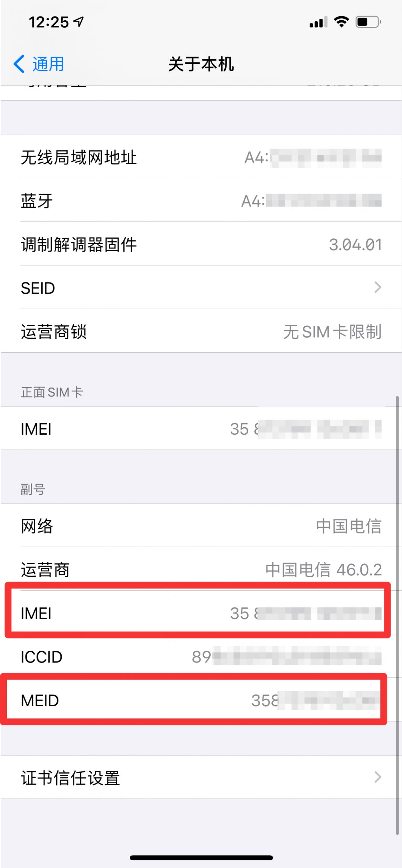Image resolution: width=402 pixels, height=868 pixels.
Task: Select the 无线局域网地址 row
Action: [201, 157]
